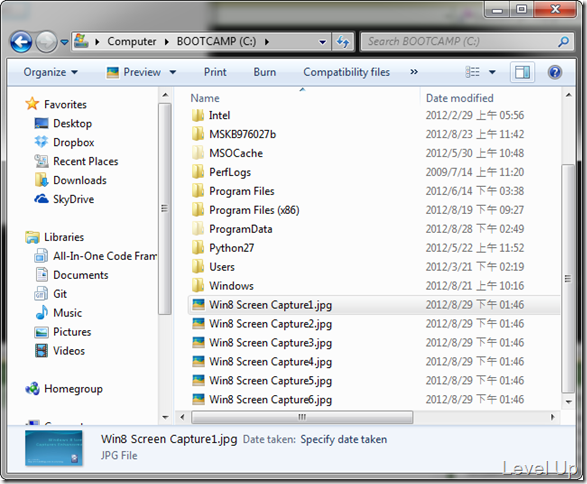587x484 pixels.
Task: Open the Music library
Action: (58, 313)
